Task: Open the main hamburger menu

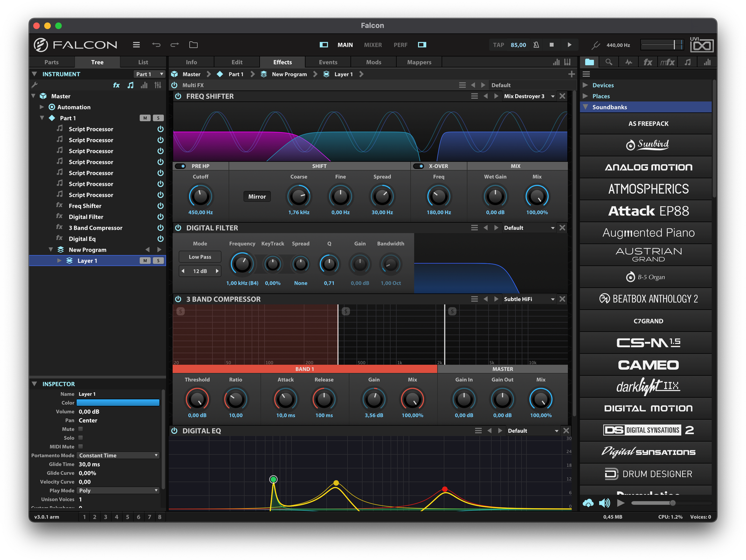Action: (x=136, y=45)
